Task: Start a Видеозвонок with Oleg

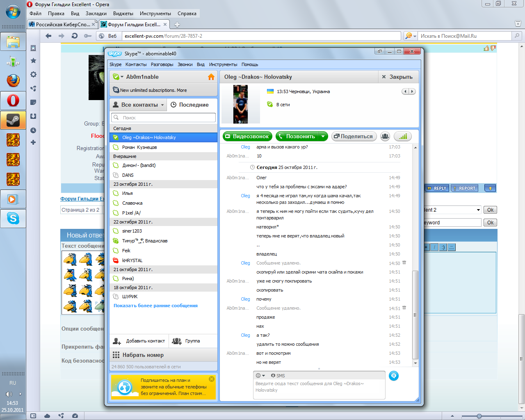Action: coord(247,137)
